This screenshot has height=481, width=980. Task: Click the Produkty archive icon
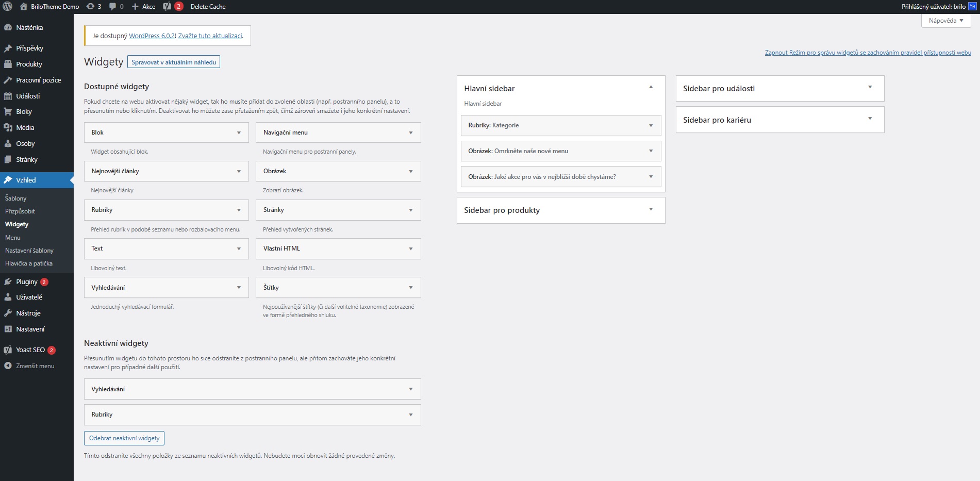[x=8, y=64]
